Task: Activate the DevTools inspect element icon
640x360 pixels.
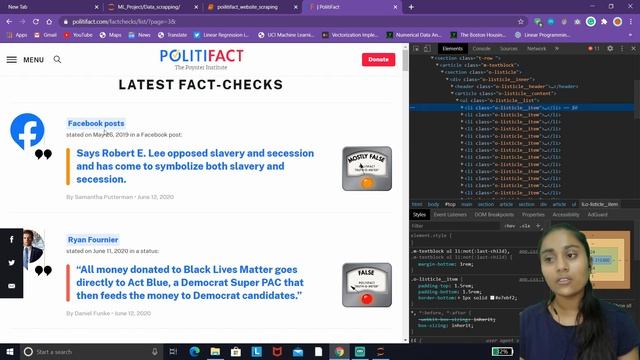Action: tap(416, 49)
